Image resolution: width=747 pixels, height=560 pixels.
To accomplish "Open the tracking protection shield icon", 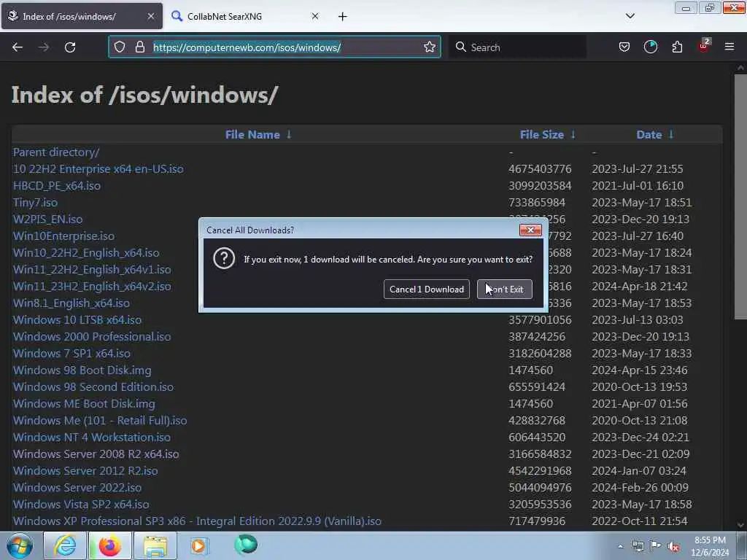I will click(120, 47).
